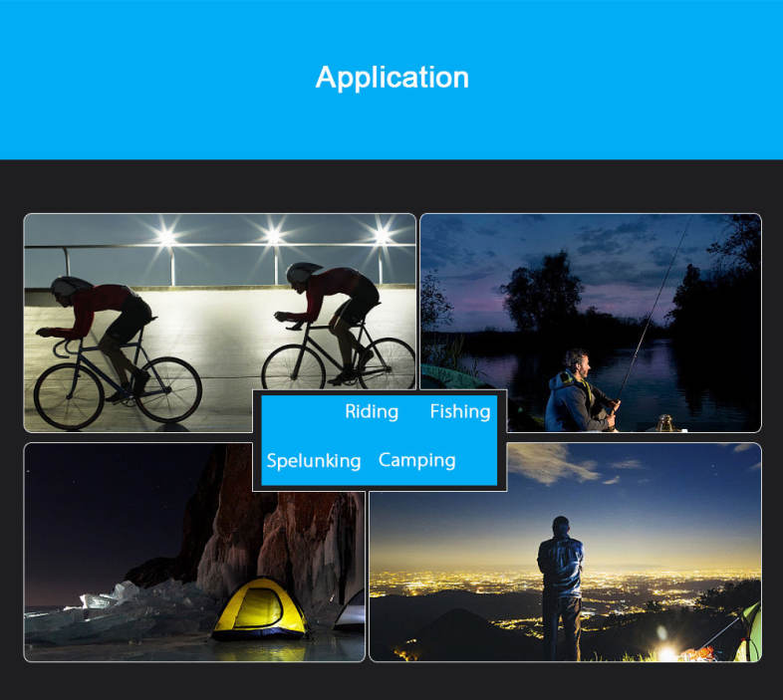Click the fishing rod against the sky
Screen dimensions: 783x700
coord(657,299)
